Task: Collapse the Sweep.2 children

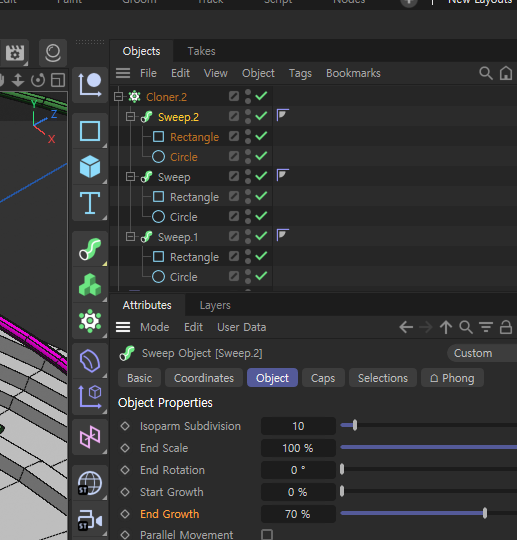Action: click(131, 117)
